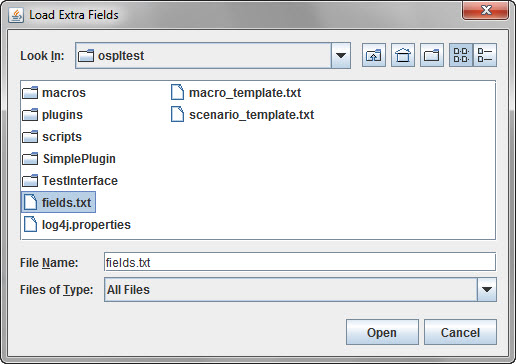Click the File Name text field

click(300, 262)
